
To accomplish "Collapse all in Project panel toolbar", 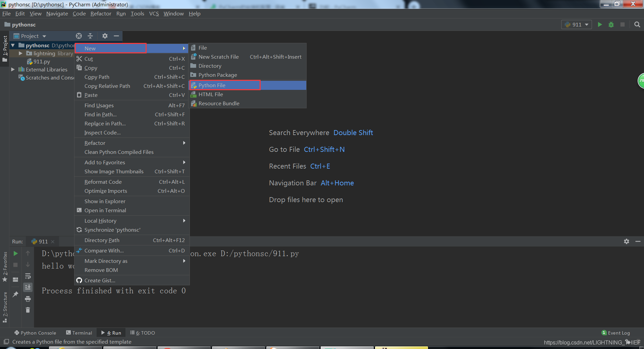I will coord(90,36).
